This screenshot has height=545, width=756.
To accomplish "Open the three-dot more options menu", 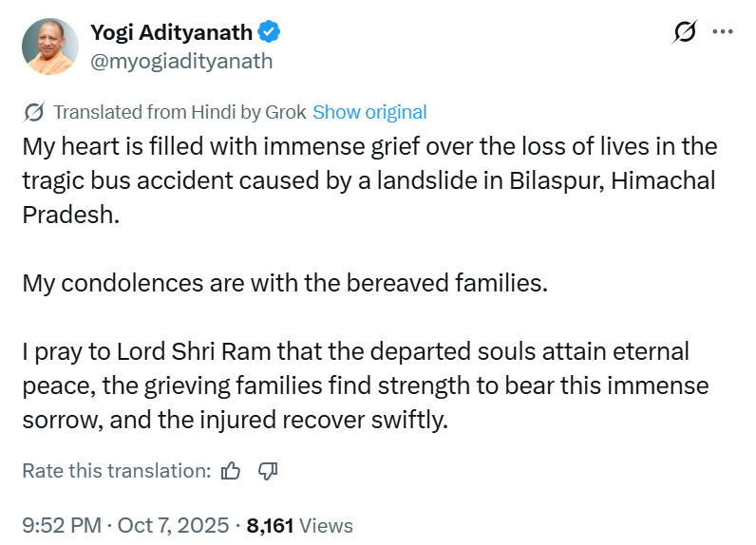I will coord(723,32).
